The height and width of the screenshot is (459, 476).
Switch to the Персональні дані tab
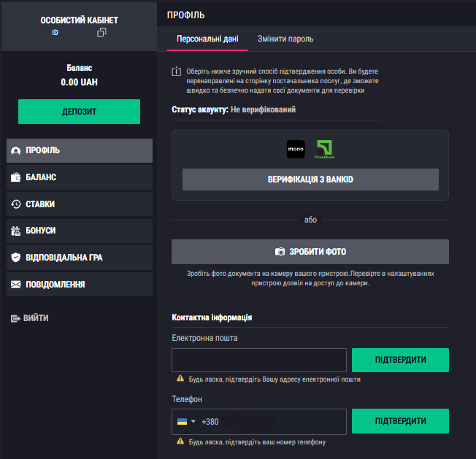coord(207,39)
